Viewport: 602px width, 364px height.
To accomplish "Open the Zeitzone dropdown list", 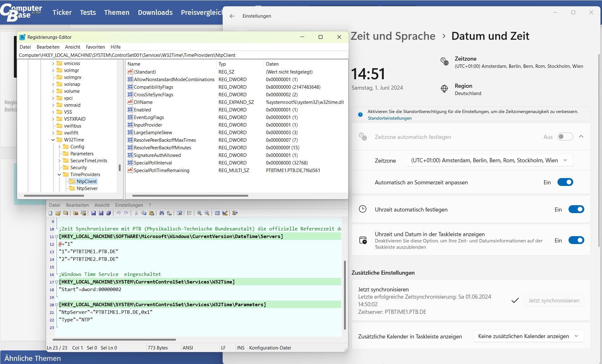I will pyautogui.click(x=490, y=160).
